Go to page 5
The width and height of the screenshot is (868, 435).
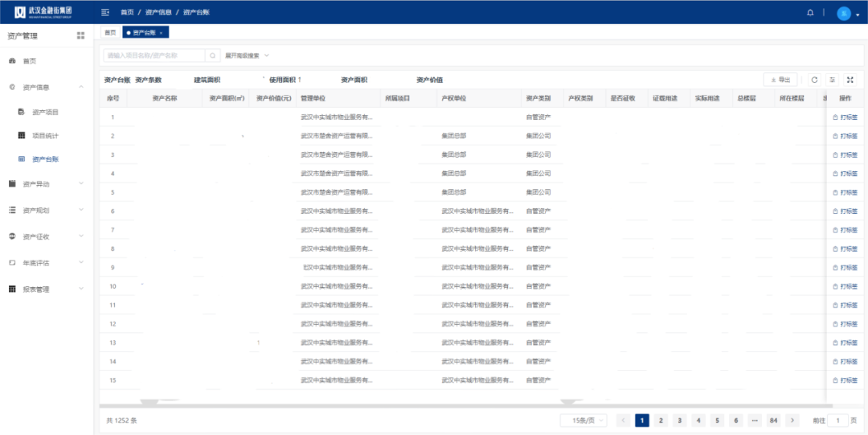[717, 421]
